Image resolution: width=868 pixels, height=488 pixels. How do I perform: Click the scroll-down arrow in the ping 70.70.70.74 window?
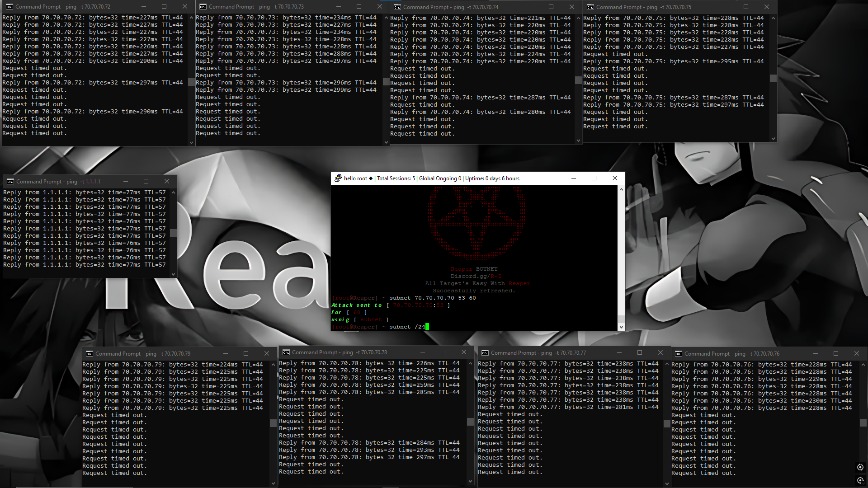pyautogui.click(x=578, y=140)
